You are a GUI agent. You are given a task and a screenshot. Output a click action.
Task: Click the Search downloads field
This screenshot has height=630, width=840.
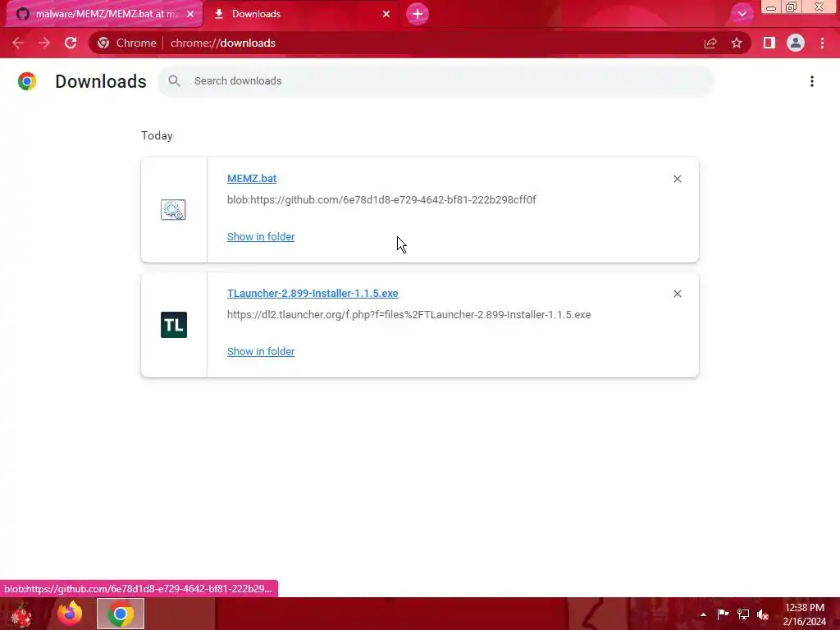pyautogui.click(x=436, y=81)
